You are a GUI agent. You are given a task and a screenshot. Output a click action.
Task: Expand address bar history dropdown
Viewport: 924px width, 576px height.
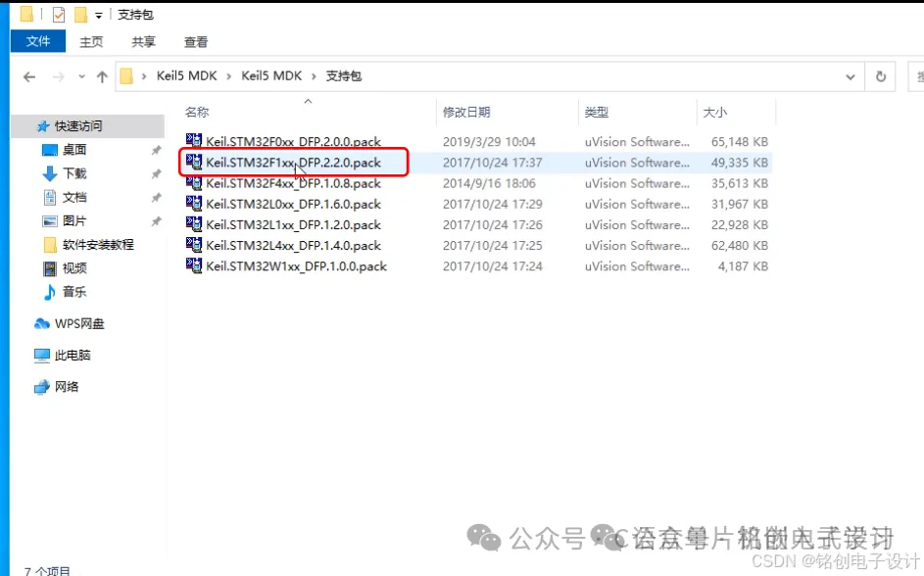coord(851,76)
